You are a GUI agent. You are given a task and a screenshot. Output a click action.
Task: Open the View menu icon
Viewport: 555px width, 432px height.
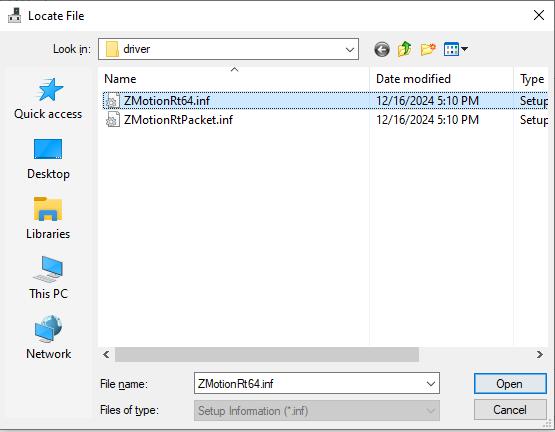click(451, 49)
